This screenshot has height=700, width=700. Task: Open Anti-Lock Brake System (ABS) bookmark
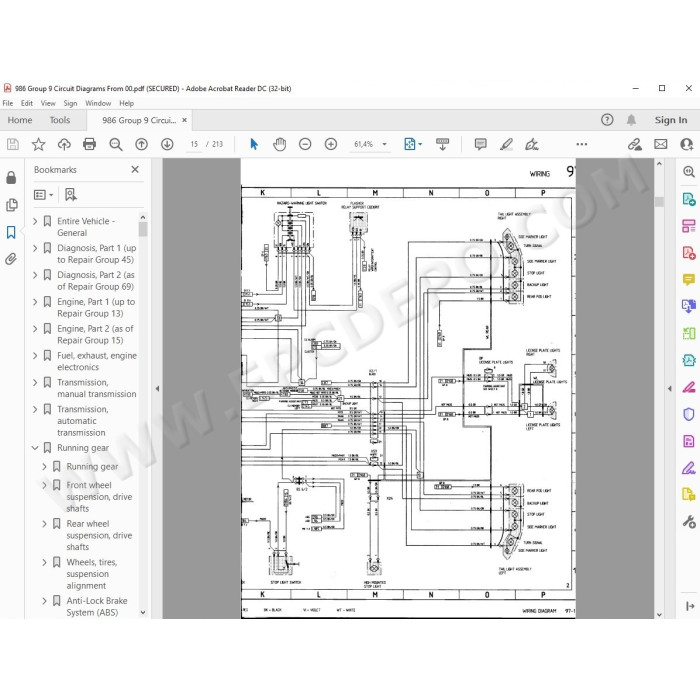pos(97,606)
